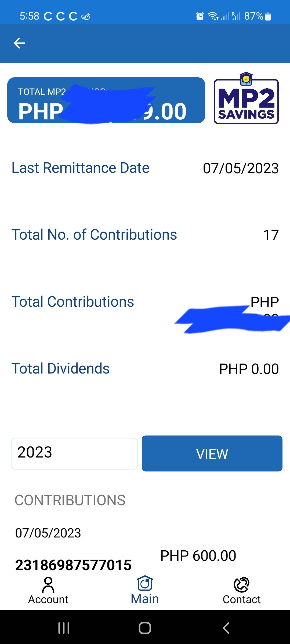Select the Last Remittance Date row
The height and width of the screenshot is (644, 290).
145,168
